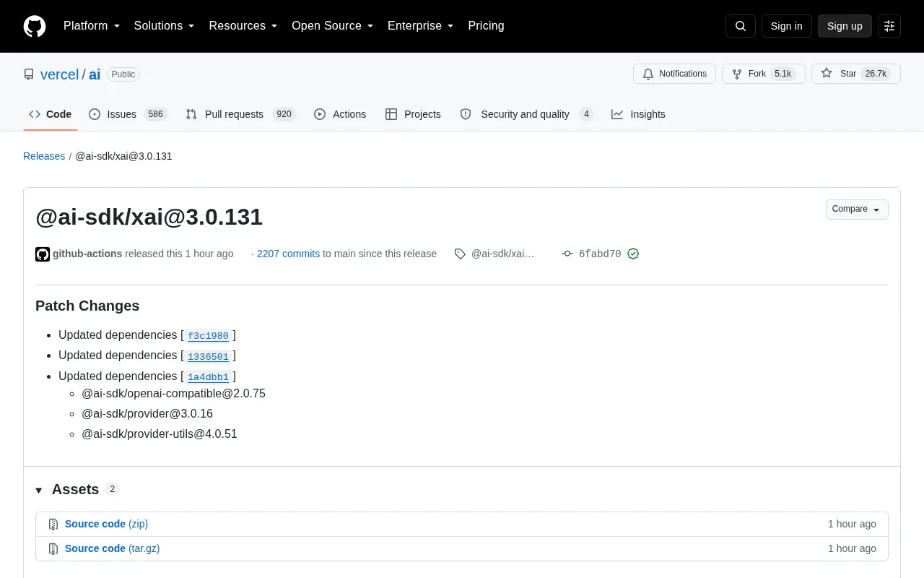This screenshot has width=924, height=578.
Task: Open the Compare dropdown
Action: pos(857,210)
